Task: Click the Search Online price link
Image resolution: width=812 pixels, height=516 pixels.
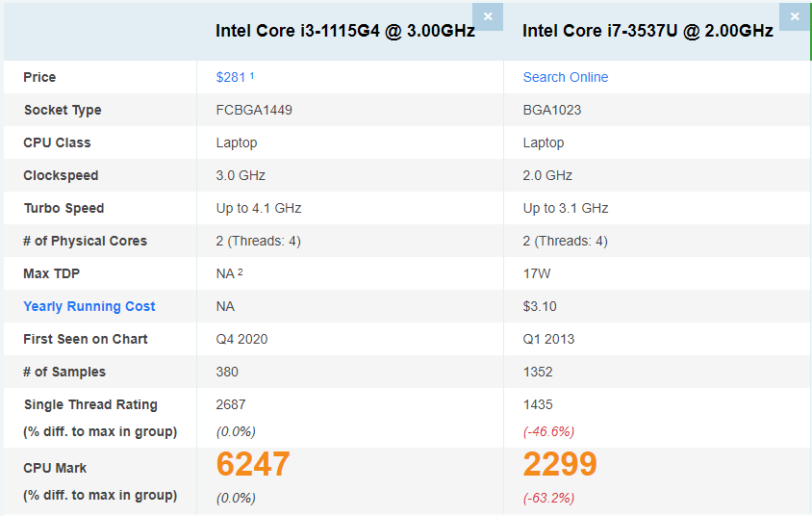Action: click(566, 77)
